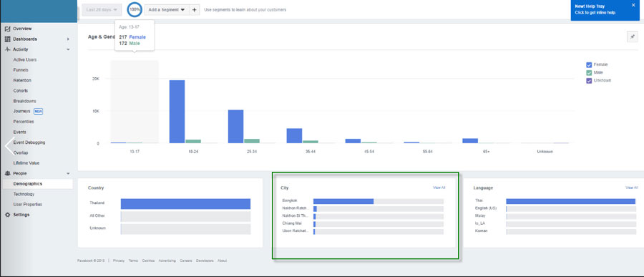Click the NEW badge beside Journeys
644x277 pixels.
pos(38,112)
